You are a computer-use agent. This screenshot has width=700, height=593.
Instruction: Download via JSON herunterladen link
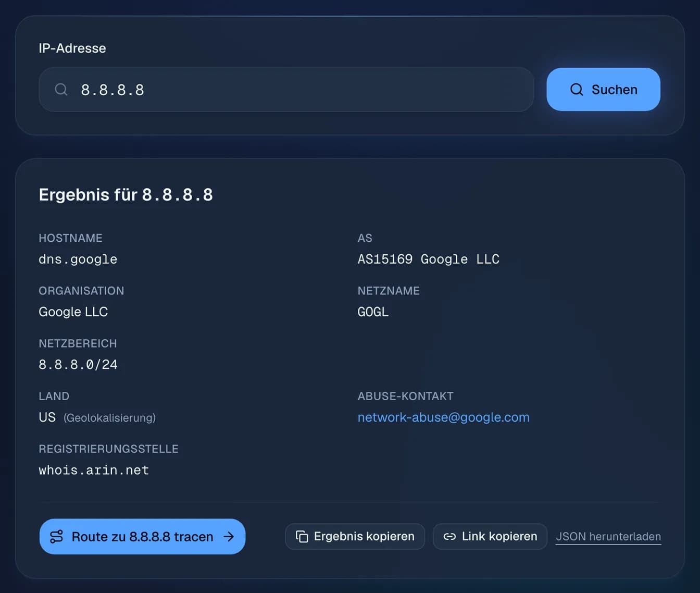[x=608, y=537]
